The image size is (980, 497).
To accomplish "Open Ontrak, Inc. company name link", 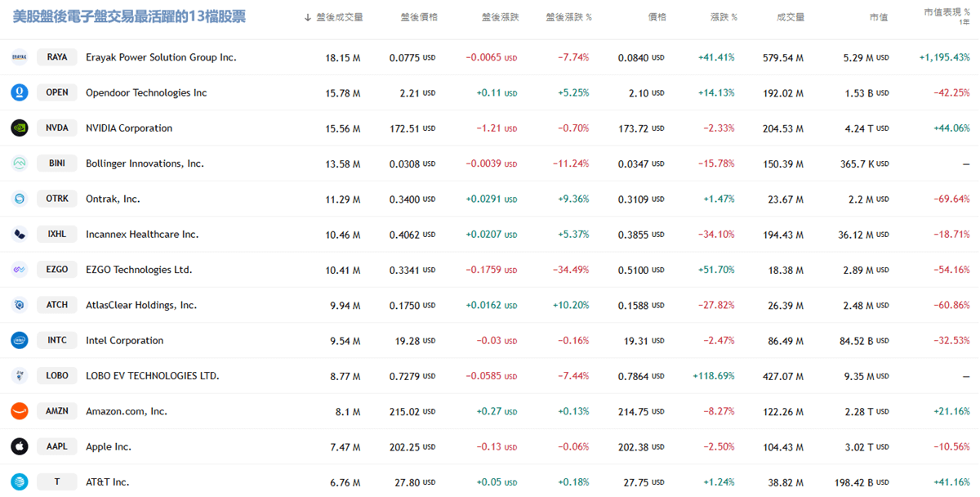I will pos(113,199).
